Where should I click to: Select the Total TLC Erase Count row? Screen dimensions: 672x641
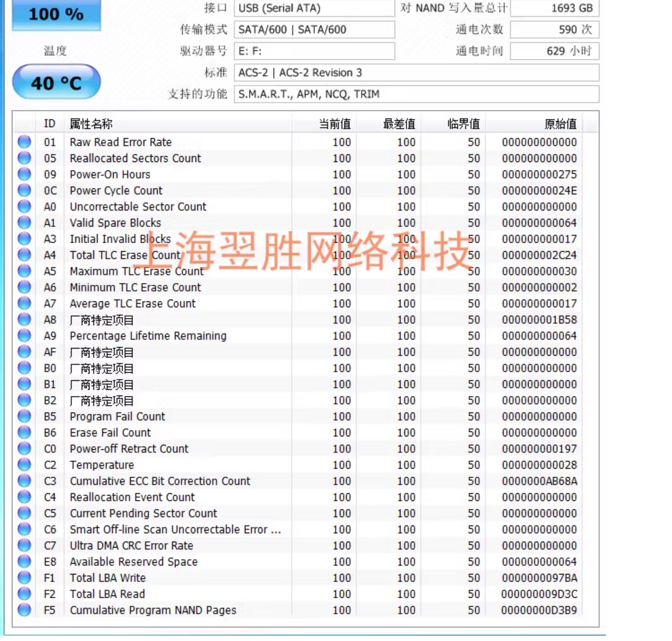click(x=125, y=255)
